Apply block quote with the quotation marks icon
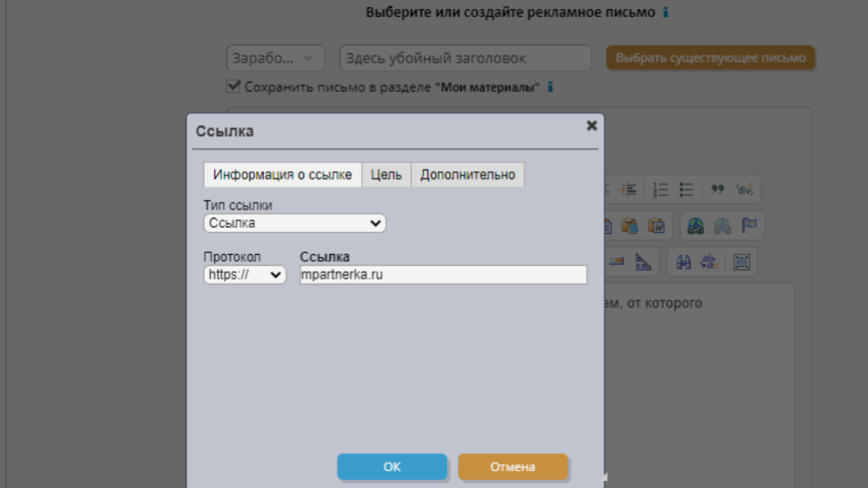The image size is (868, 488). 717,190
